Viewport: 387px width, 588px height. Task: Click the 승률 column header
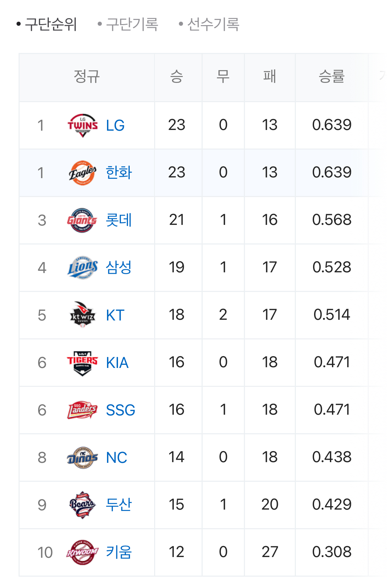click(x=332, y=76)
